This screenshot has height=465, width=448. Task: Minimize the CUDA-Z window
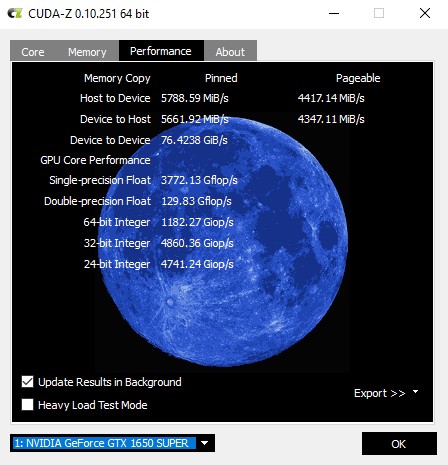coord(334,14)
